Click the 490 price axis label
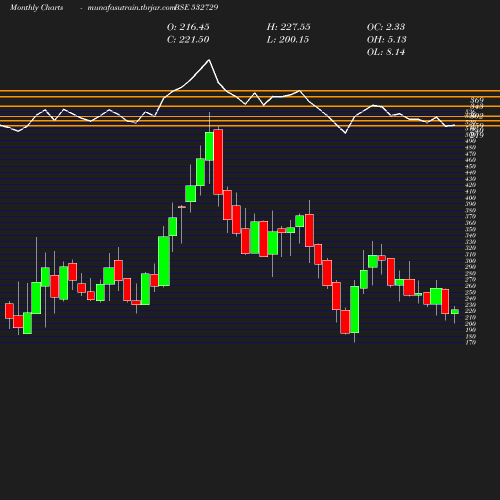 [x=470, y=141]
